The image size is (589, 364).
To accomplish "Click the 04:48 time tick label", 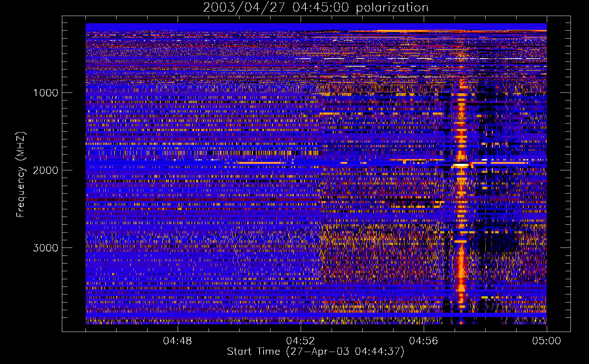I will 178,341.
